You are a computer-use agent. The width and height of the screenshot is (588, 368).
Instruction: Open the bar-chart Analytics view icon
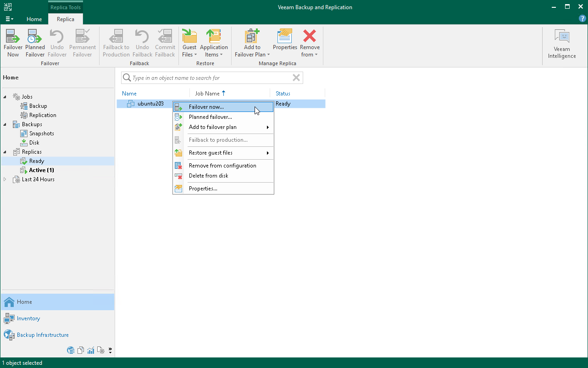[91, 351]
